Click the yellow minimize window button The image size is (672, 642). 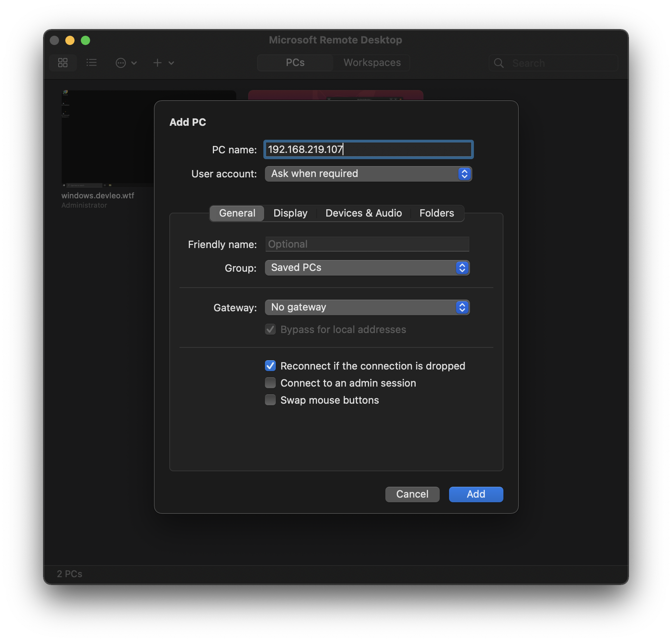pyautogui.click(x=70, y=40)
